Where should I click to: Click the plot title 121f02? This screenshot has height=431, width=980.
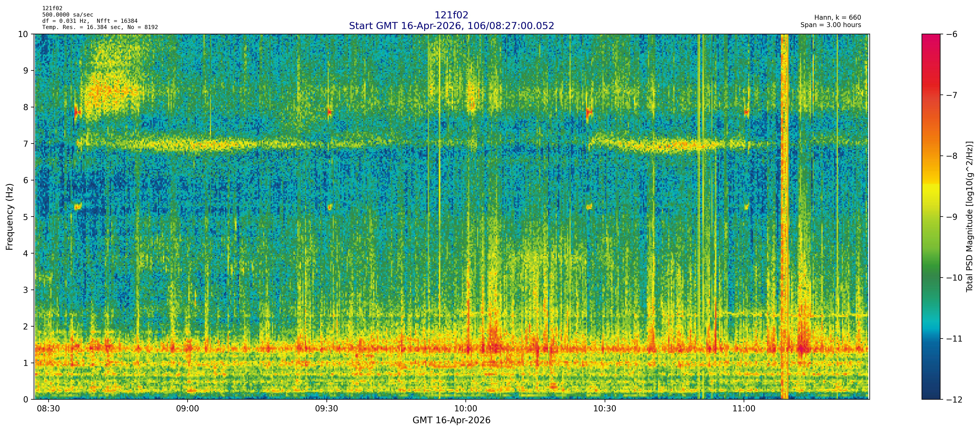(451, 15)
